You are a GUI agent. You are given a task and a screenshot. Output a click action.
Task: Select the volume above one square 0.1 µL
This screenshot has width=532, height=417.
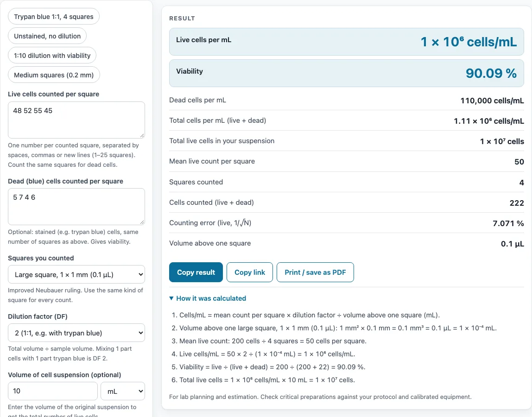pos(513,244)
